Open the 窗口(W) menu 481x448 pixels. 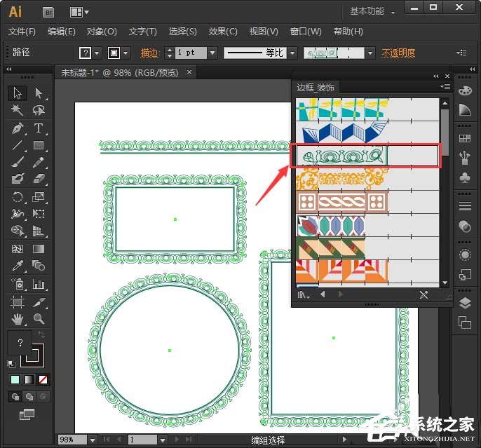306,32
